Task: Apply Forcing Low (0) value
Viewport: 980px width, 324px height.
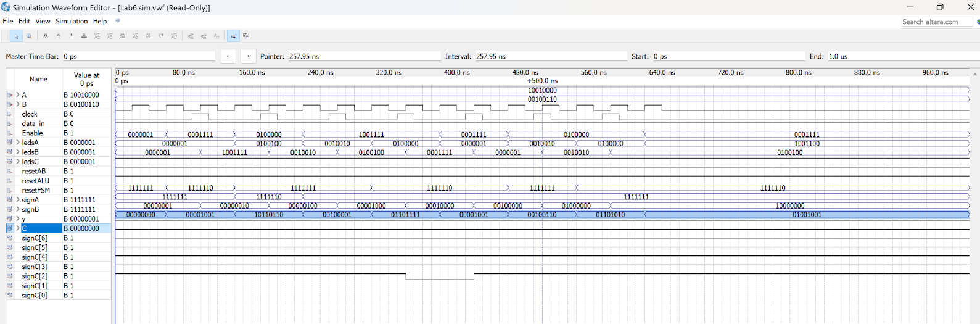Action: point(59,36)
